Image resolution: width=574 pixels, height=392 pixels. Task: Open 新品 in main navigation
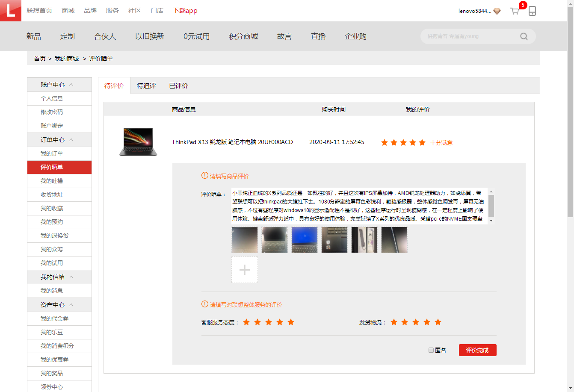34,36
